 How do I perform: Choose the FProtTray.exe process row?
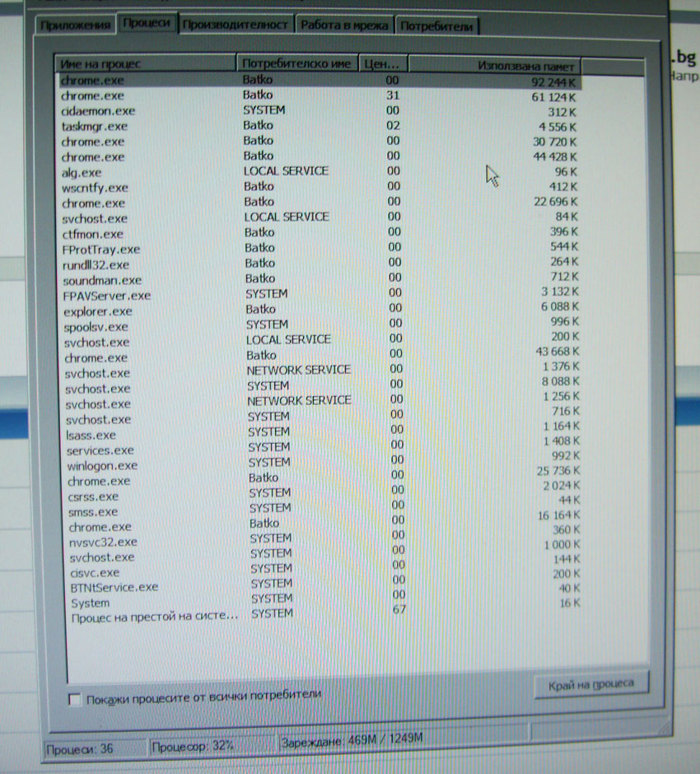click(x=100, y=249)
